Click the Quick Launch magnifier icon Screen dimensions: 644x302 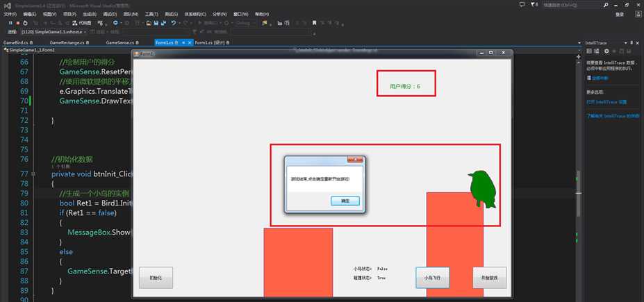click(606, 5)
